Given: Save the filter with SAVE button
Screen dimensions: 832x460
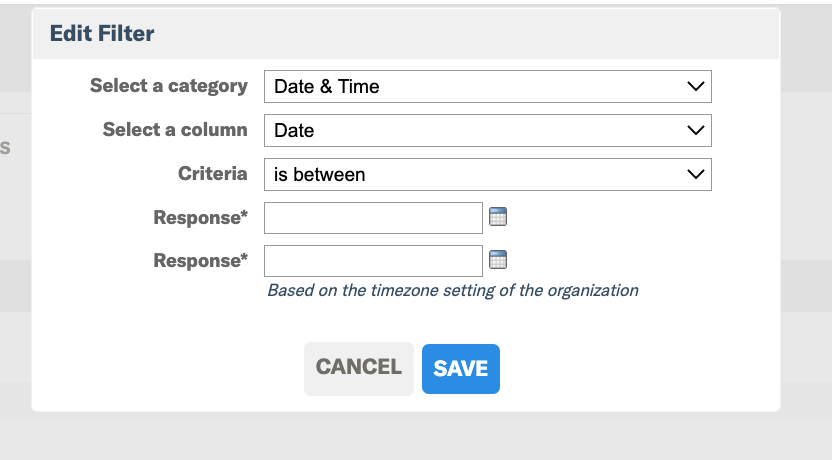Looking at the screenshot, I should [x=461, y=369].
